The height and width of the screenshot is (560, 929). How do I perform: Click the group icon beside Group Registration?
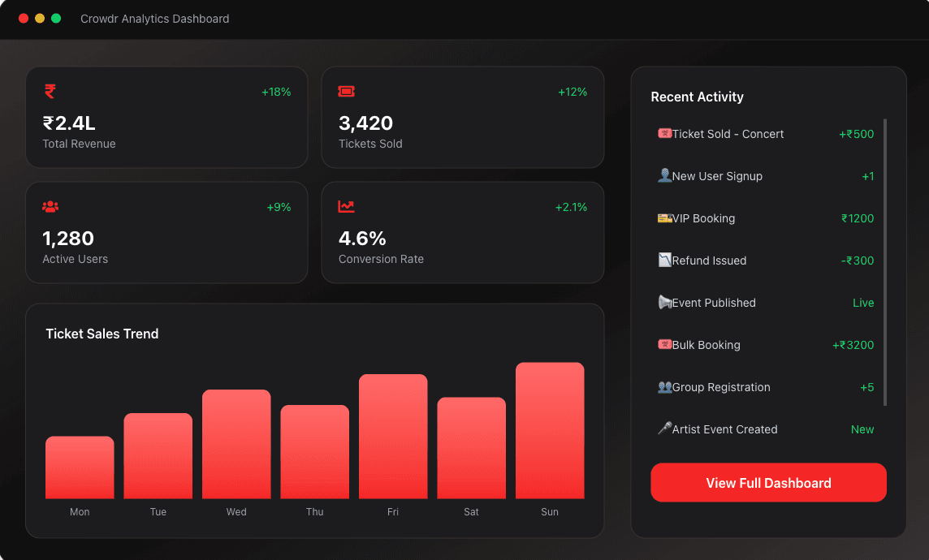coord(665,386)
